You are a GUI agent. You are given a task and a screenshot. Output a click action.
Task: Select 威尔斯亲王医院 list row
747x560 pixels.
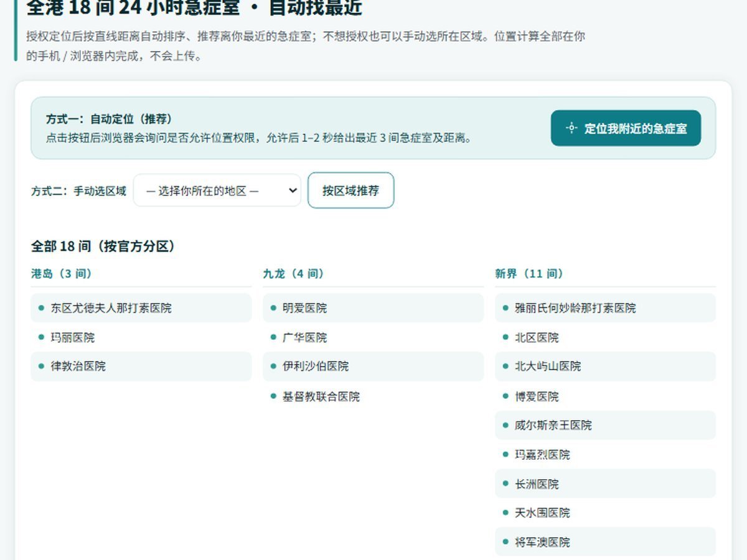605,425
